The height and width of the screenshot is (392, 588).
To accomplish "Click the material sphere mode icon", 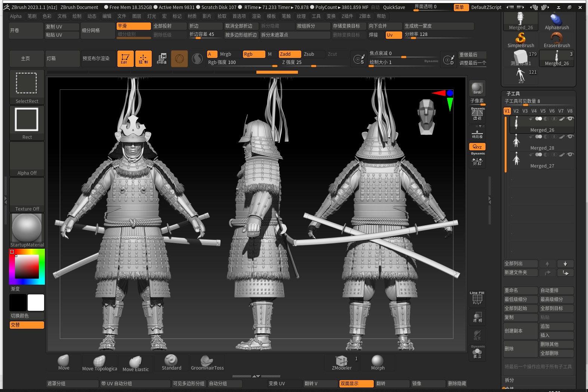I will (197, 59).
